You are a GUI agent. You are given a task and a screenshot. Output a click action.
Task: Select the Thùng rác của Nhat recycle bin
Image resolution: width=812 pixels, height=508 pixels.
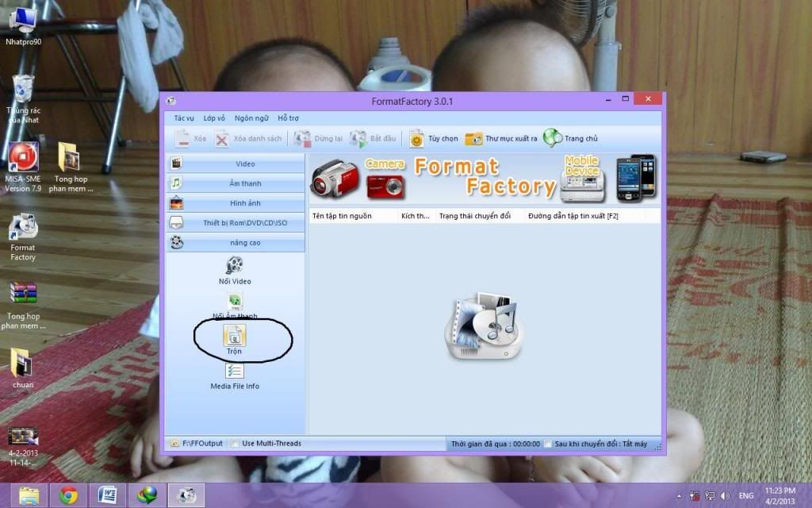pos(23,99)
